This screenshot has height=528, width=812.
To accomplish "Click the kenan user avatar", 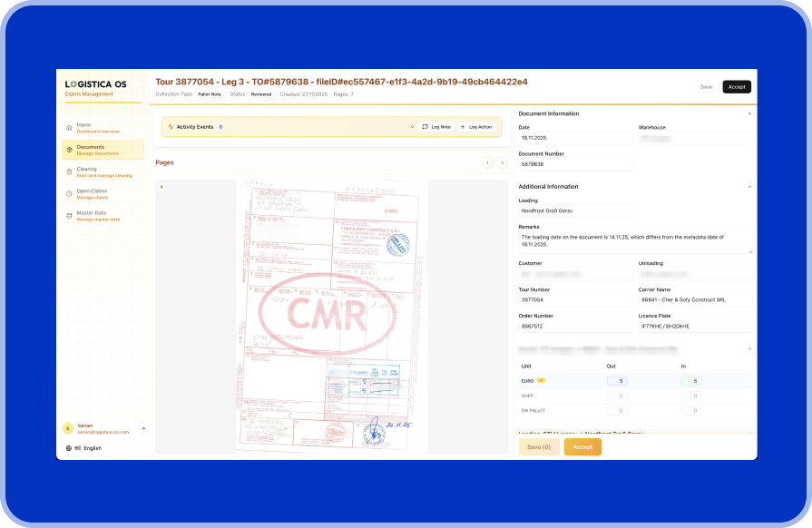I will (x=68, y=428).
